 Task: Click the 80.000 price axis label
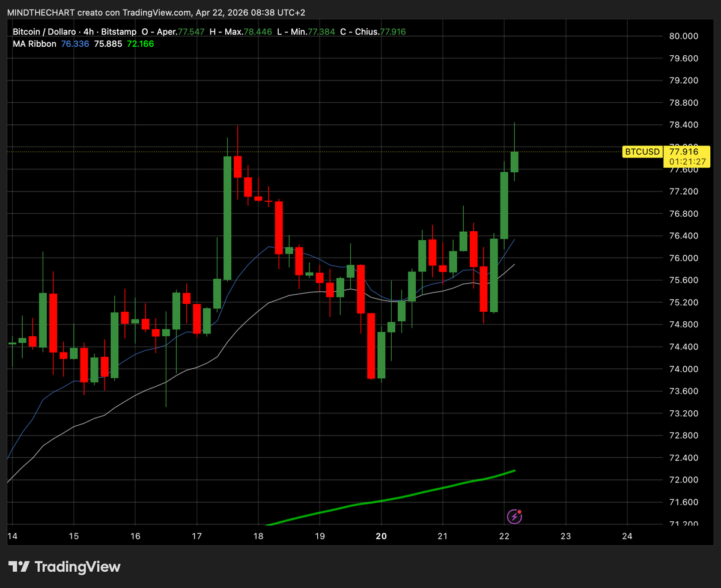pyautogui.click(x=683, y=36)
